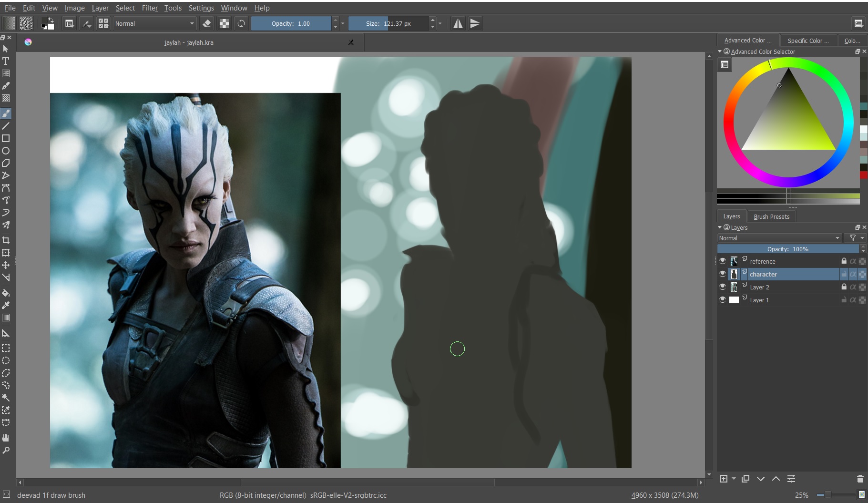Activate the Zoom tool
The height and width of the screenshot is (503, 868).
point(6,450)
